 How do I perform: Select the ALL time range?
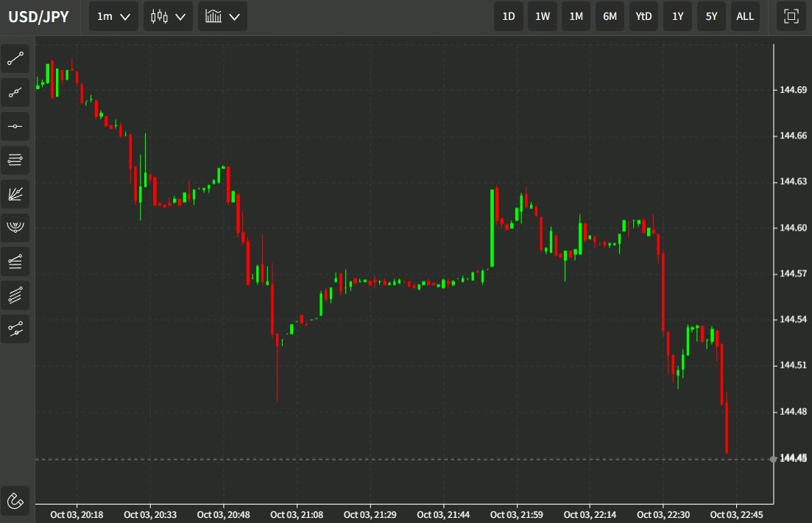coord(745,16)
